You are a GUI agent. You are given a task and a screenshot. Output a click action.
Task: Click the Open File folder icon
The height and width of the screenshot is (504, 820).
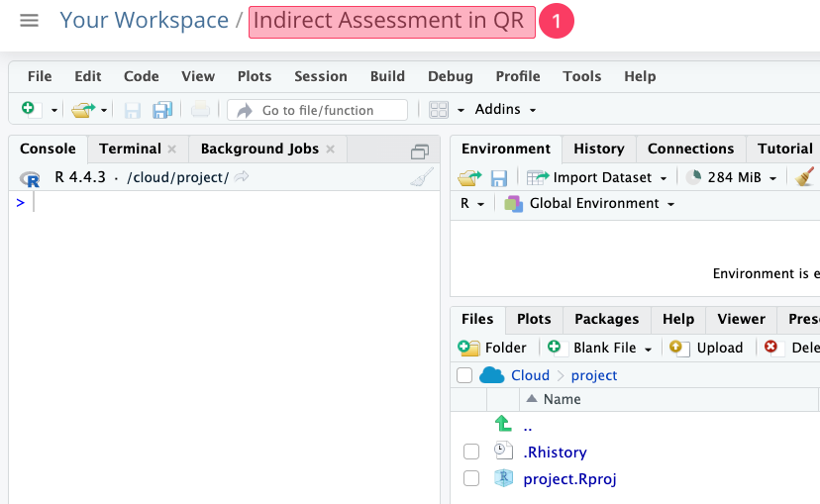(81, 109)
